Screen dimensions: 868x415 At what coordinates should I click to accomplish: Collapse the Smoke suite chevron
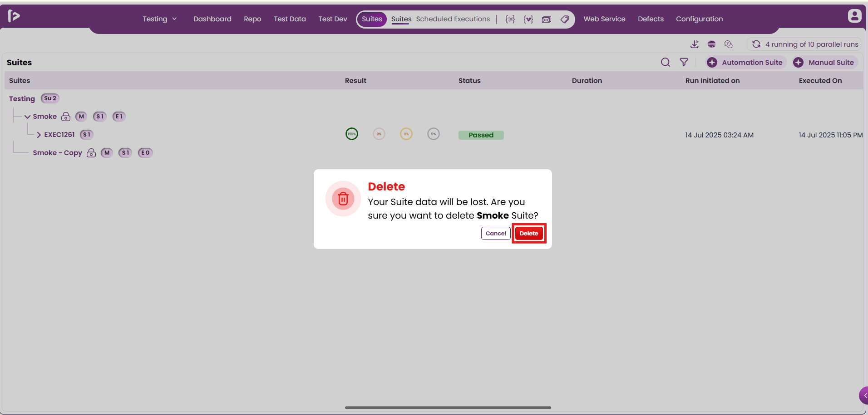point(27,117)
